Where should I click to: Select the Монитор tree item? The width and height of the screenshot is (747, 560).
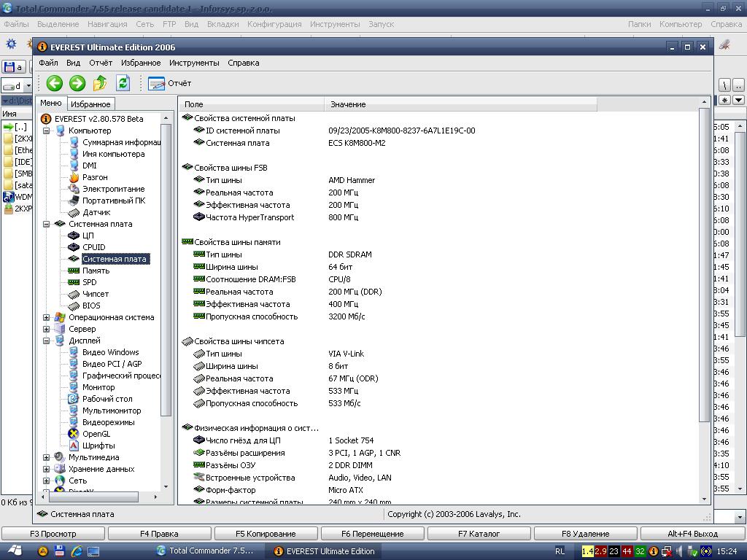(x=98, y=387)
